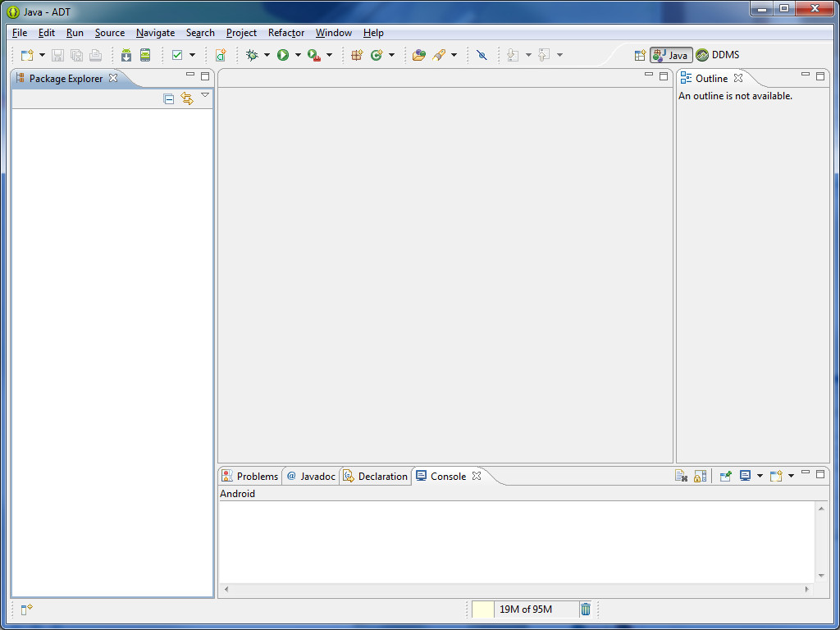The image size is (840, 630).
Task: Run Android Lint check
Action: pos(177,55)
